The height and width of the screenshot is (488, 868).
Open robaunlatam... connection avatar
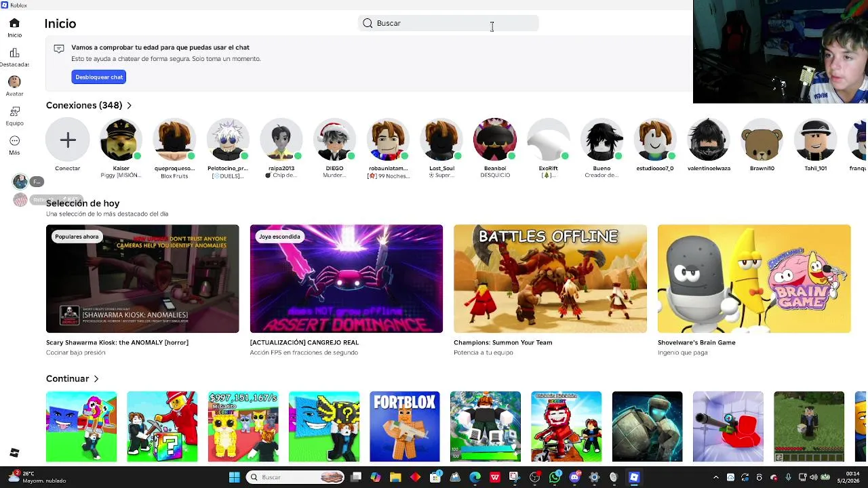pyautogui.click(x=388, y=140)
